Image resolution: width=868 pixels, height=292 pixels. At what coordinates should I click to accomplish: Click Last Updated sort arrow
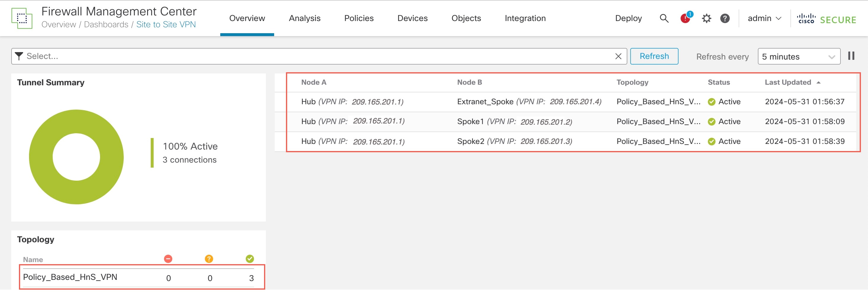pyautogui.click(x=818, y=83)
